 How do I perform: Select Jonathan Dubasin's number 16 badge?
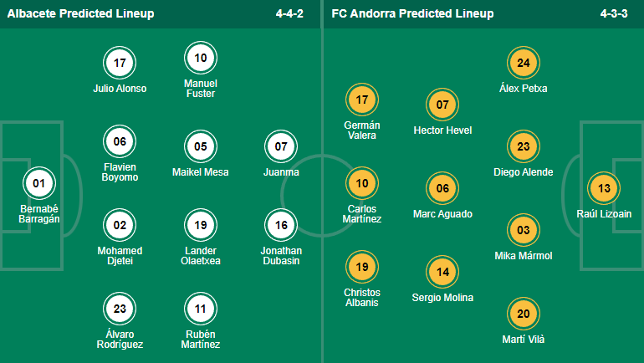click(281, 225)
